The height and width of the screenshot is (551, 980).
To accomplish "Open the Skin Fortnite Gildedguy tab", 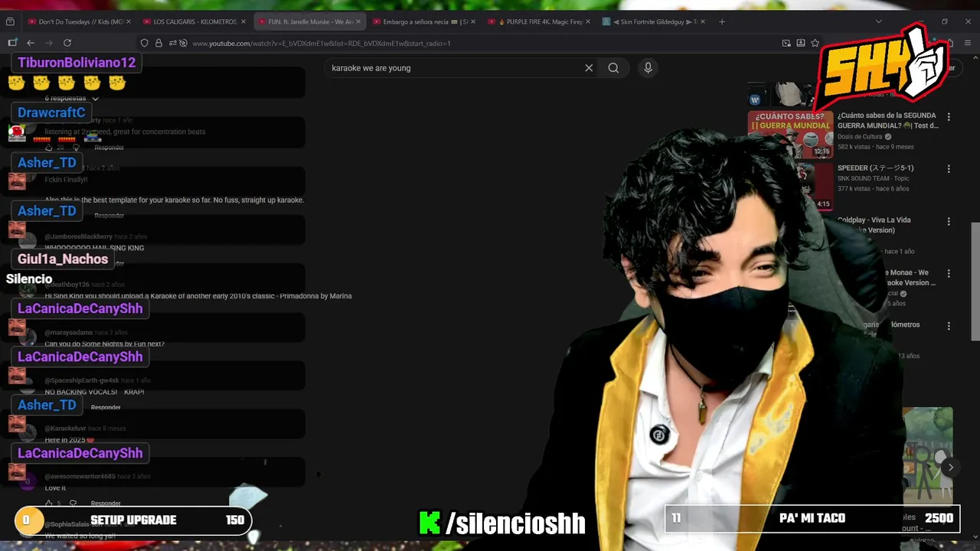I will (x=654, y=21).
